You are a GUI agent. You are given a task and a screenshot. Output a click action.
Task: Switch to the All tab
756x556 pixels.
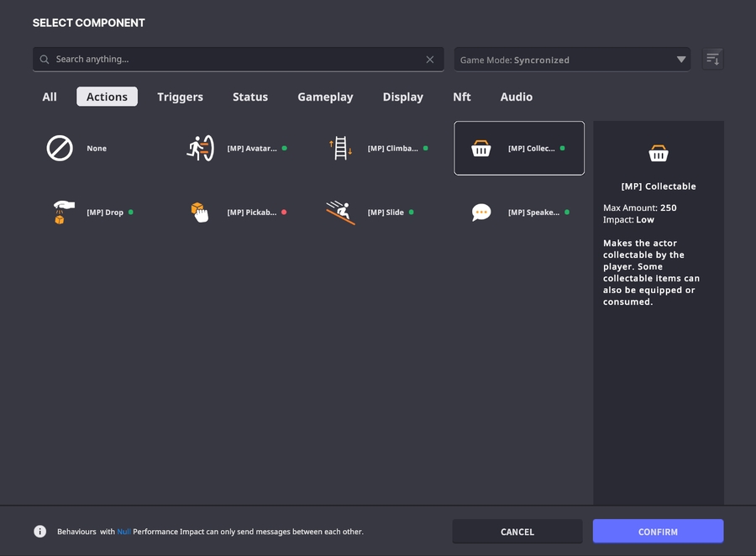pos(50,97)
